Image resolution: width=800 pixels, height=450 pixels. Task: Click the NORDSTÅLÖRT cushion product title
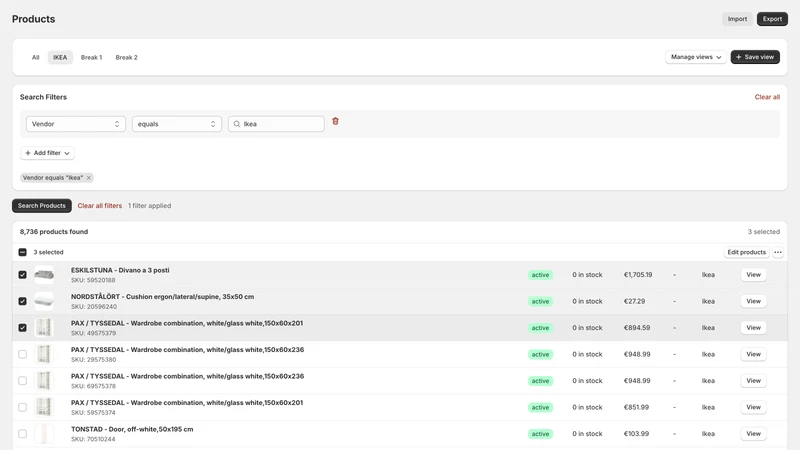(162, 297)
